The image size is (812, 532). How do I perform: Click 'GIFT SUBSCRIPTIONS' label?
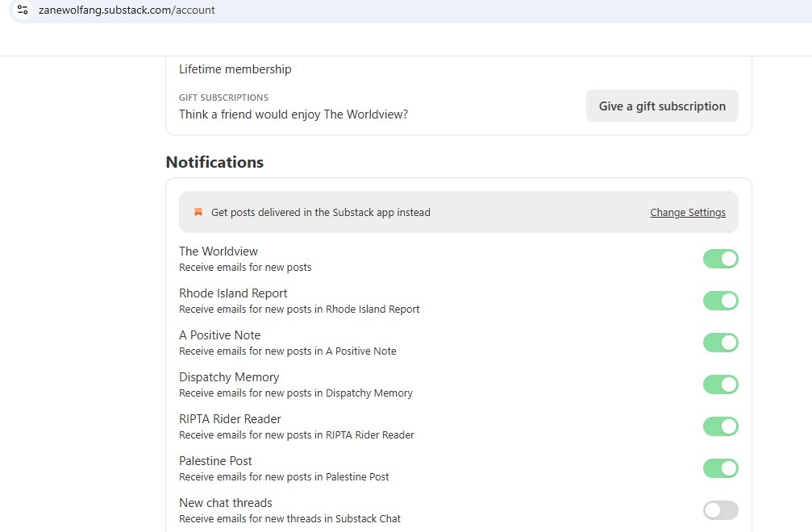(223, 98)
